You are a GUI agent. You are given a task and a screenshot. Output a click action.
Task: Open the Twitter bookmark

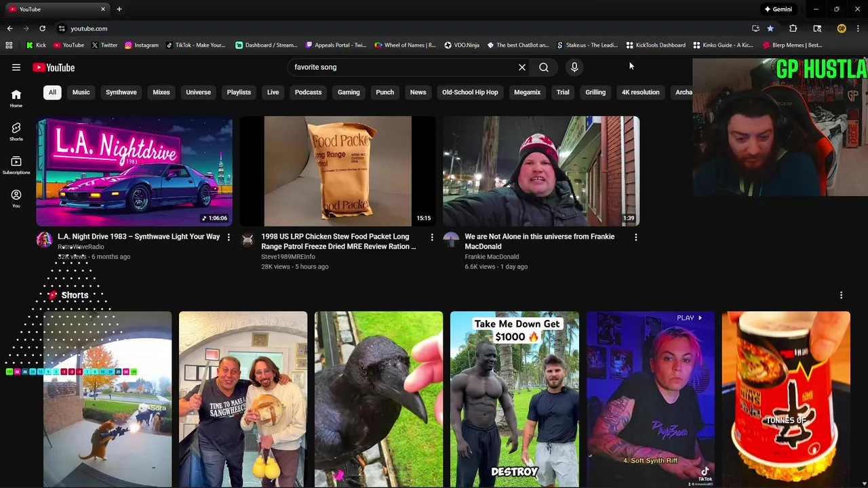point(104,45)
